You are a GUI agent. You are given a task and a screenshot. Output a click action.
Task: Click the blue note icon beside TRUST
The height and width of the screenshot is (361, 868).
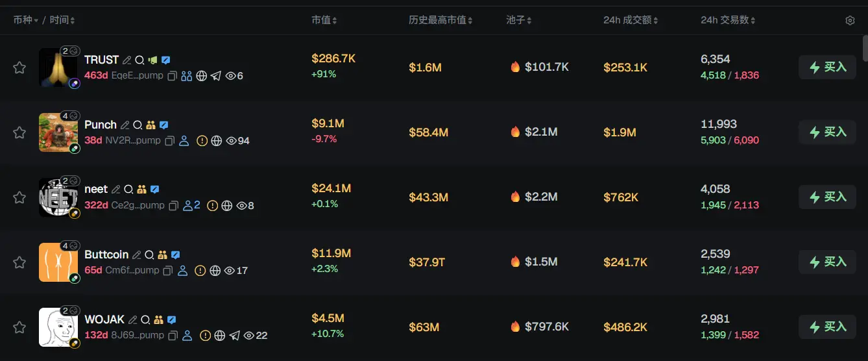(x=166, y=60)
